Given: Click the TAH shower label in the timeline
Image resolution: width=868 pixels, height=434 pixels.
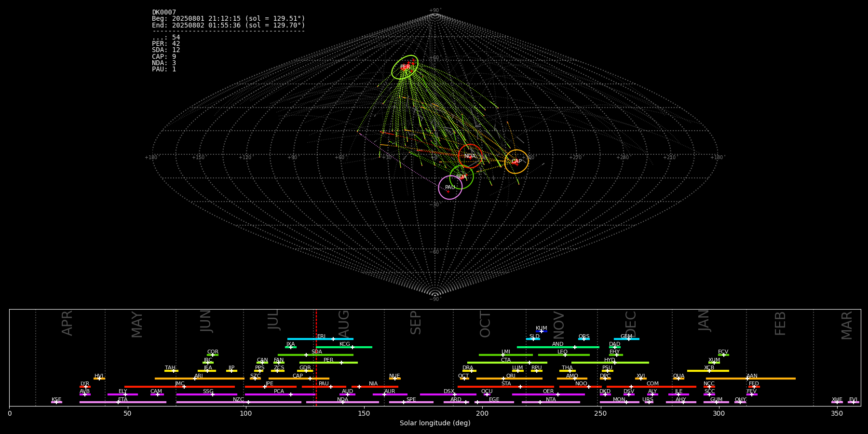Looking at the screenshot, I should tap(170, 368).
